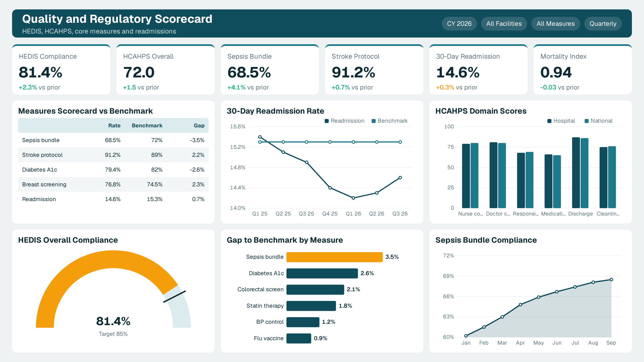The image size is (644, 362).
Task: Click the 81.4% gauge center value
Action: 113,321
